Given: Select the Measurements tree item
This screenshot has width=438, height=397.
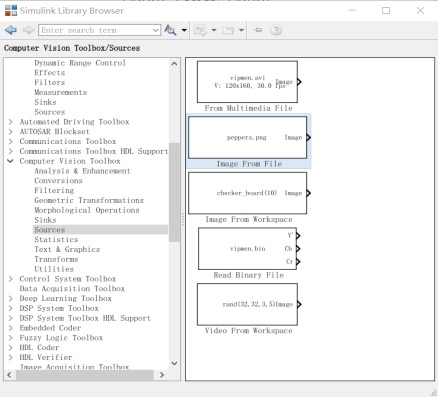Looking at the screenshot, I should point(60,92).
